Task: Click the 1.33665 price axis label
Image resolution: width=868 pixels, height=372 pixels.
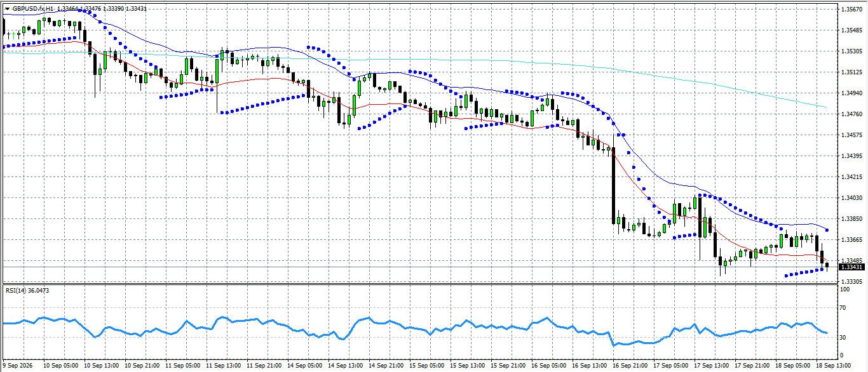Action: (x=850, y=240)
